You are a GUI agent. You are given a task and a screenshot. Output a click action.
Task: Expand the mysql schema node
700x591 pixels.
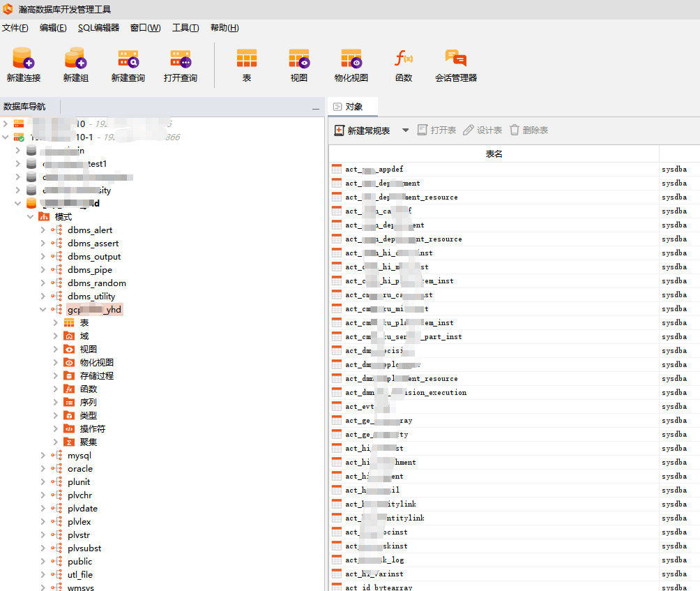(x=43, y=455)
